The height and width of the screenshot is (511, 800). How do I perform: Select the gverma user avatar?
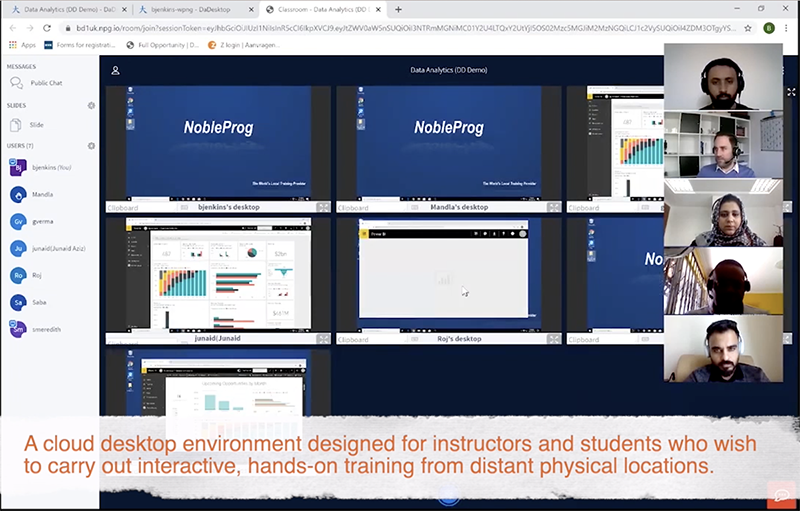(18, 221)
